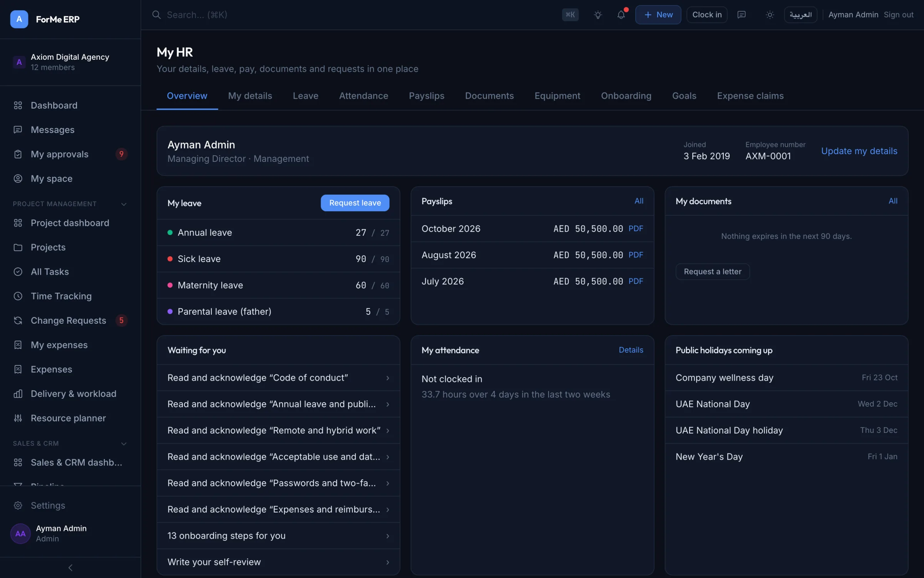Viewport: 924px width, 578px height.
Task: Switch to the Equipment tab
Action: [x=557, y=96]
